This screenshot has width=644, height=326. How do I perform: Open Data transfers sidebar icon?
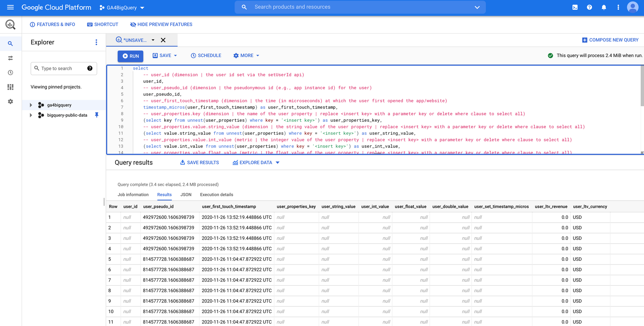[x=10, y=58]
